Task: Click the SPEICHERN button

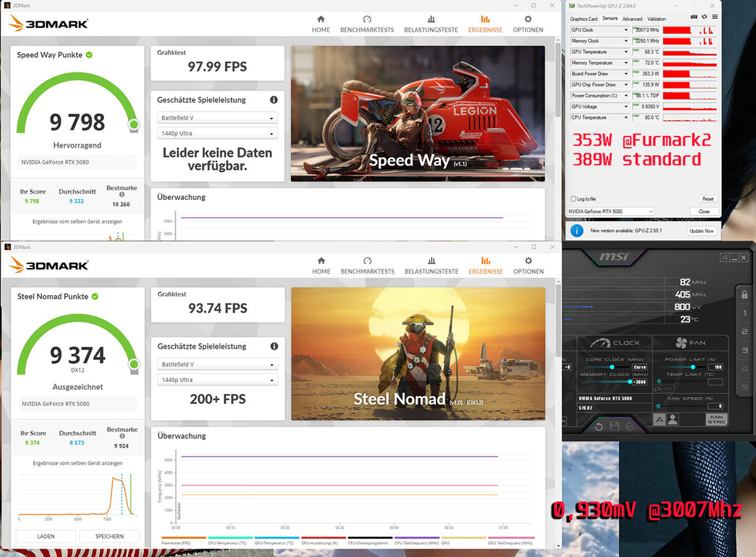Action: coord(109,536)
